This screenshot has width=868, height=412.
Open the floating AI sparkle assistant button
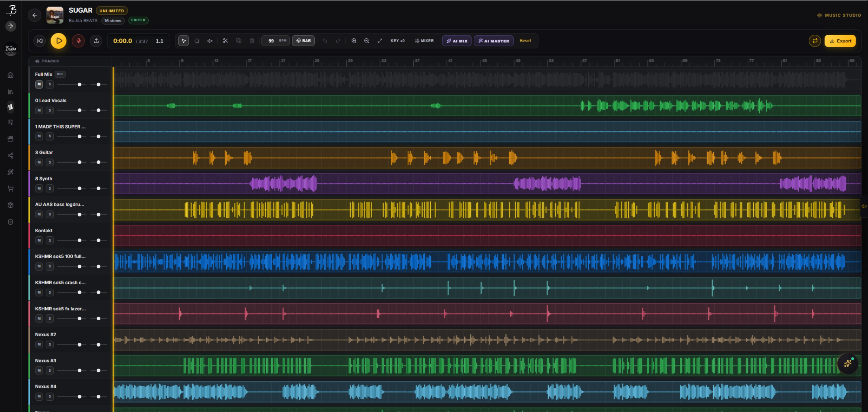[x=848, y=363]
